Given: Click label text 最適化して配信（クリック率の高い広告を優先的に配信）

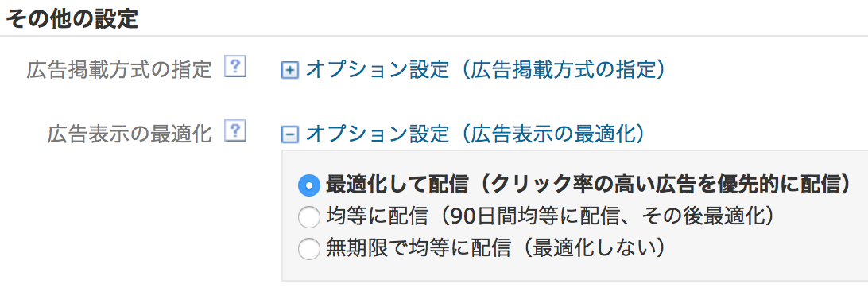Looking at the screenshot, I should pyautogui.click(x=588, y=185).
